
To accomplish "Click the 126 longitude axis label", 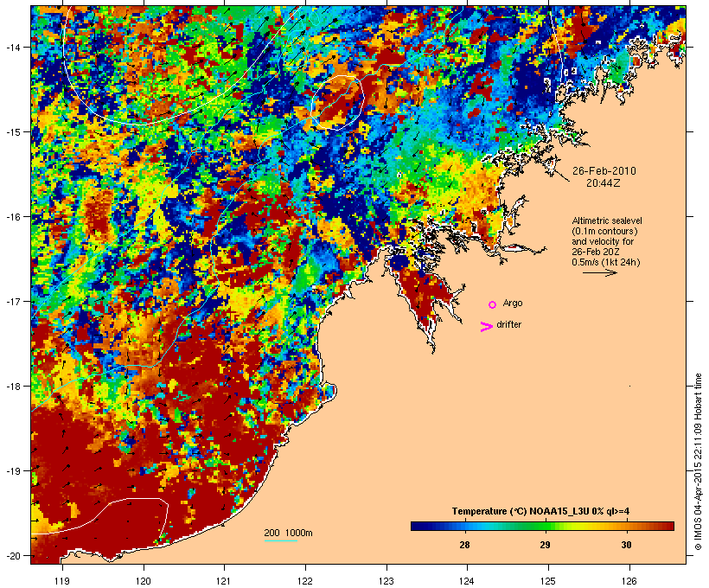I will tap(629, 581).
